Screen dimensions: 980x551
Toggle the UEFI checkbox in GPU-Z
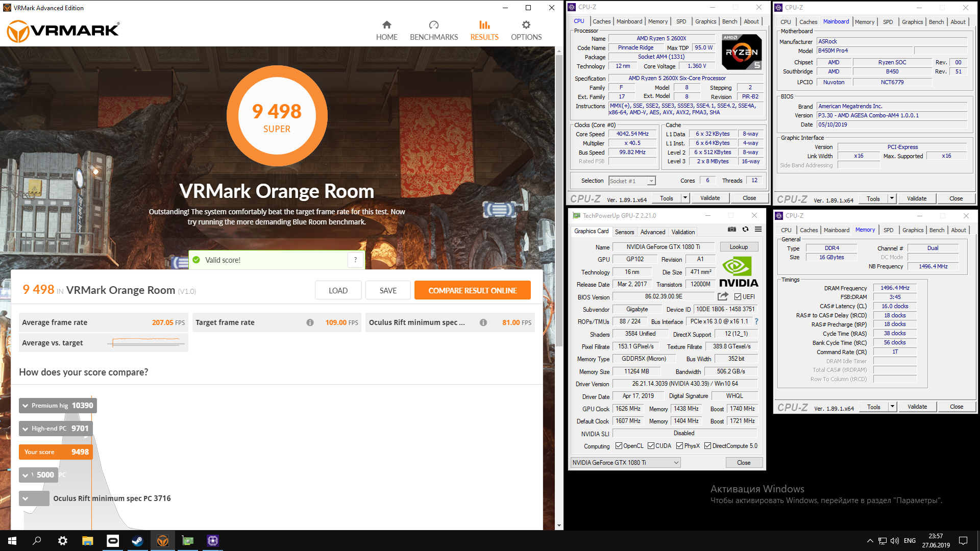tap(738, 296)
